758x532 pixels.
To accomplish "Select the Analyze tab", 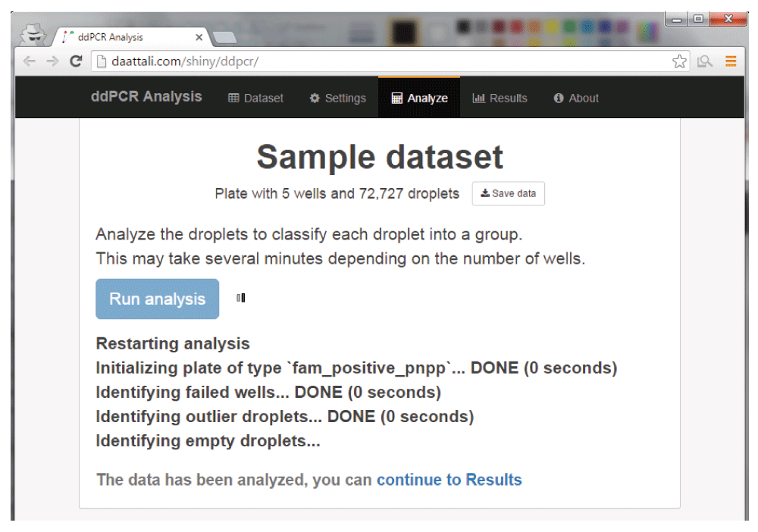I will (419, 99).
